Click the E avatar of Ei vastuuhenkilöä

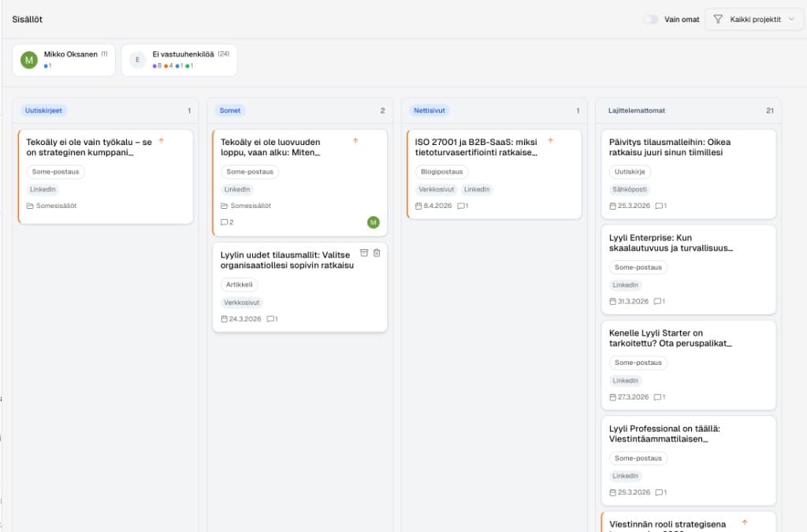pyautogui.click(x=137, y=60)
